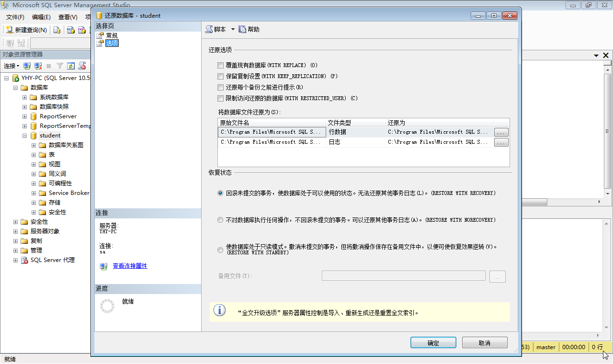Screen dimensions: 613x364
Task: Click the master status bar entry
Action: [x=545, y=347]
